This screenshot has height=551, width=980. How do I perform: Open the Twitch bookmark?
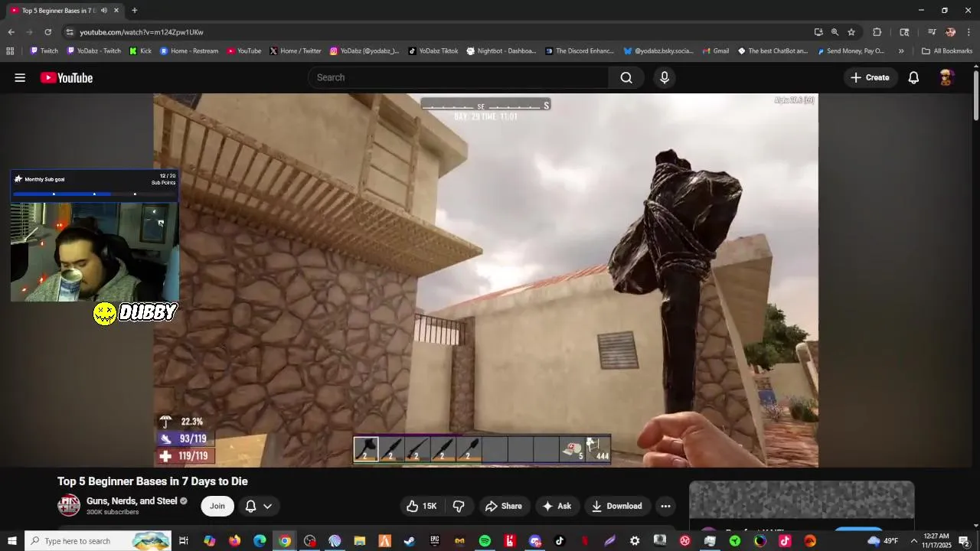click(44, 51)
